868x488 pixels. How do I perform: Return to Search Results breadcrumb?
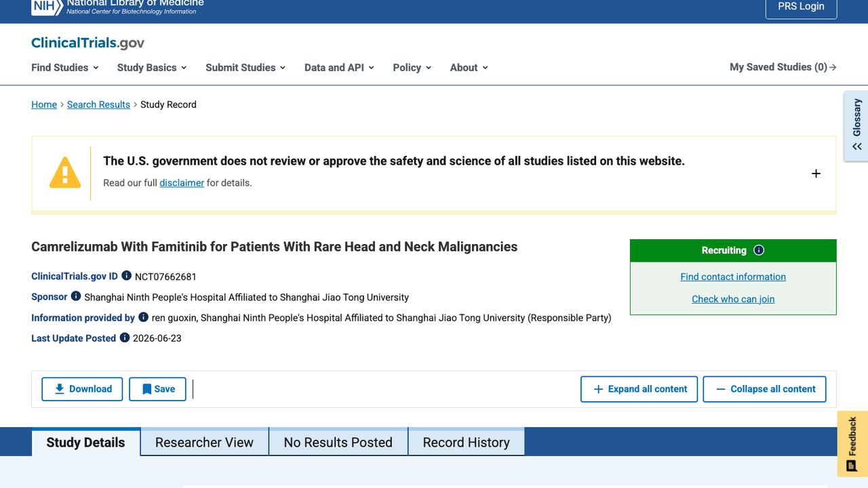(x=98, y=104)
